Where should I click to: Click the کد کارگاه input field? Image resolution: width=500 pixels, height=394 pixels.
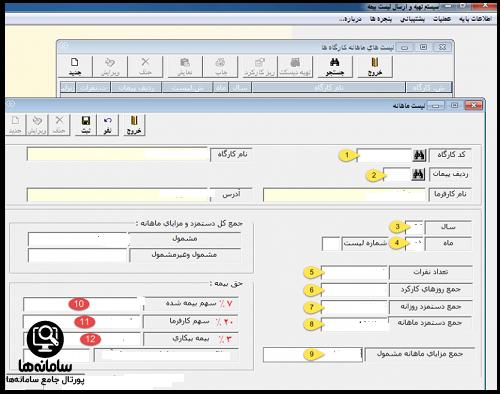point(384,155)
